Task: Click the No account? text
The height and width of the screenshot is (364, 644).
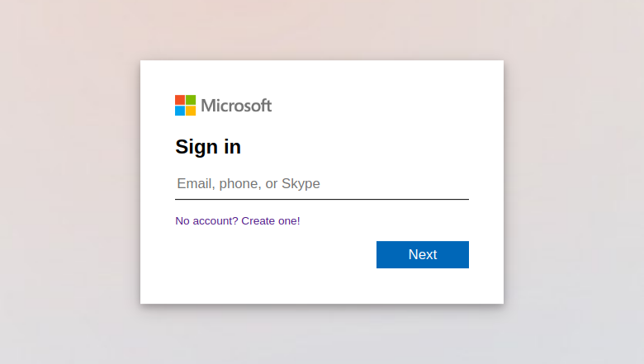Action: click(x=206, y=220)
